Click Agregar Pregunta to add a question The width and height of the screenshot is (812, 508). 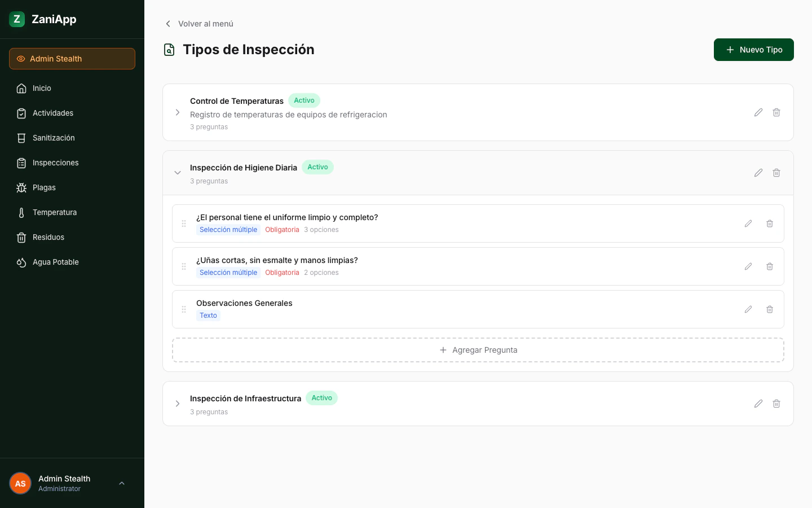point(478,350)
